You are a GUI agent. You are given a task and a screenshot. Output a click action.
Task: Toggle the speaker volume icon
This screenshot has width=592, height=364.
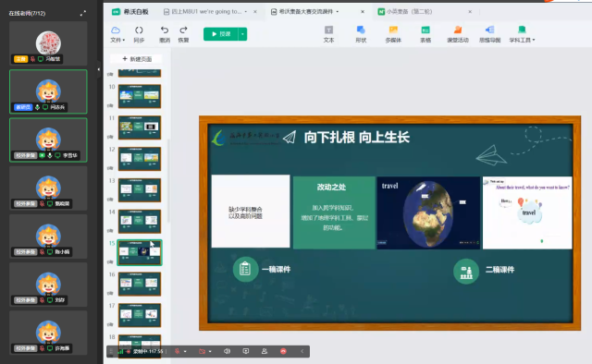227,351
